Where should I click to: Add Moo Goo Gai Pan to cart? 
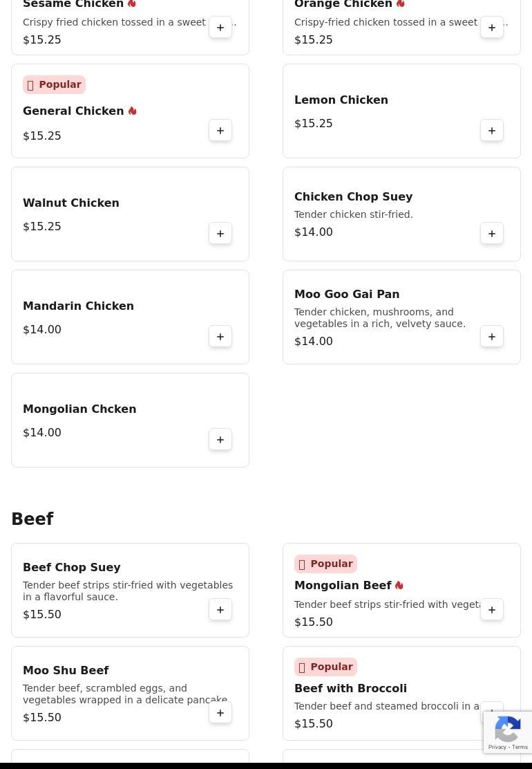[x=492, y=337]
